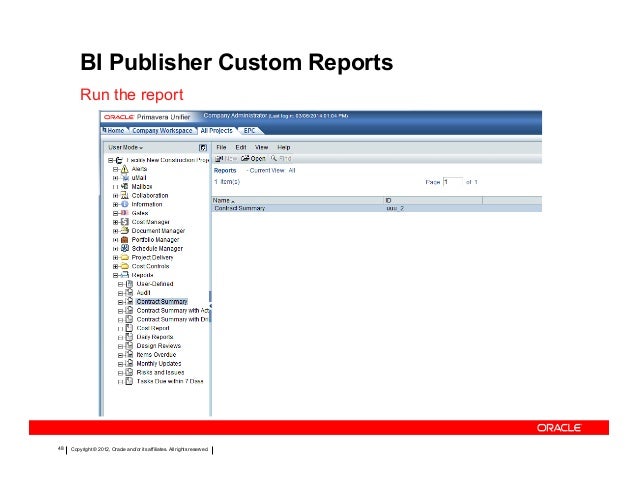Click the Cost Report document icon
Screen dimensions: 638x493
click(129, 328)
